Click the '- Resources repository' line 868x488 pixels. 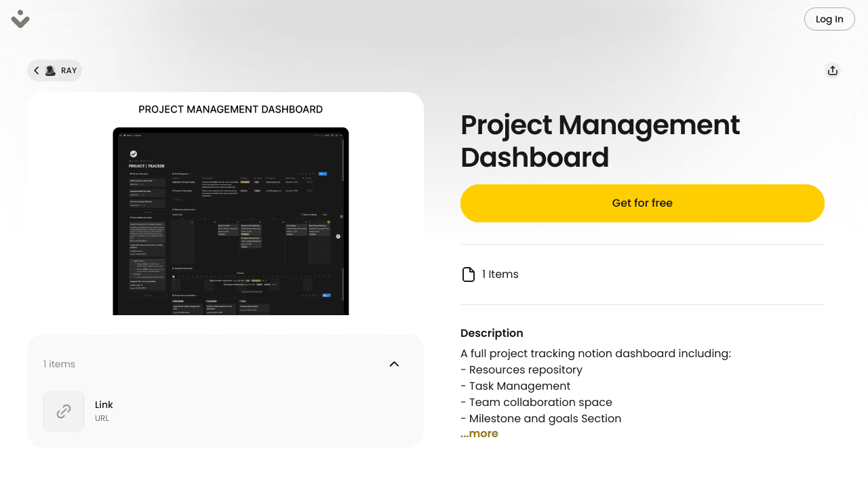click(x=521, y=370)
